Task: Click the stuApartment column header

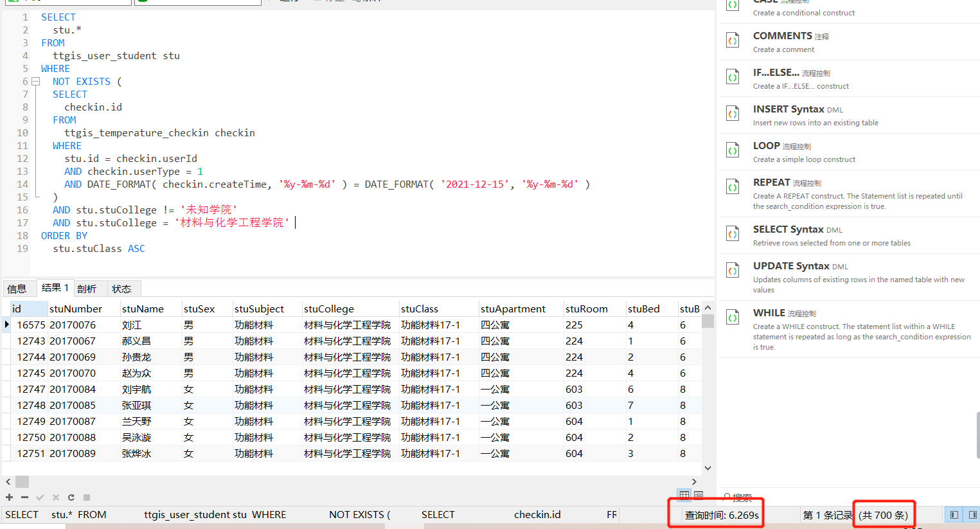Action: (x=521, y=309)
